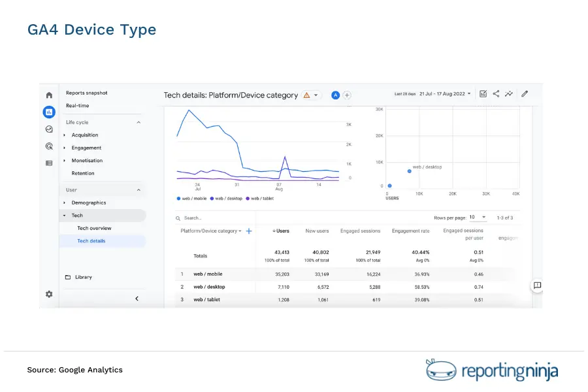Open the date range dropdown

[x=445, y=94]
